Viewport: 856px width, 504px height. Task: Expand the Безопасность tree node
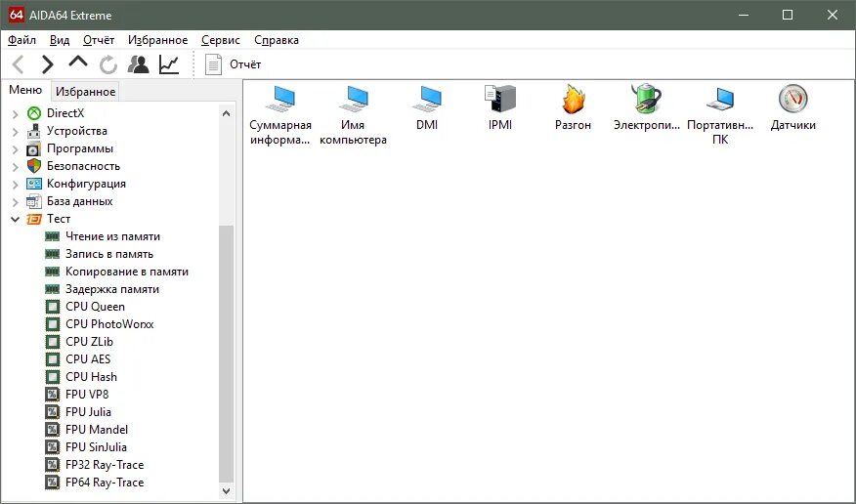(x=16, y=166)
